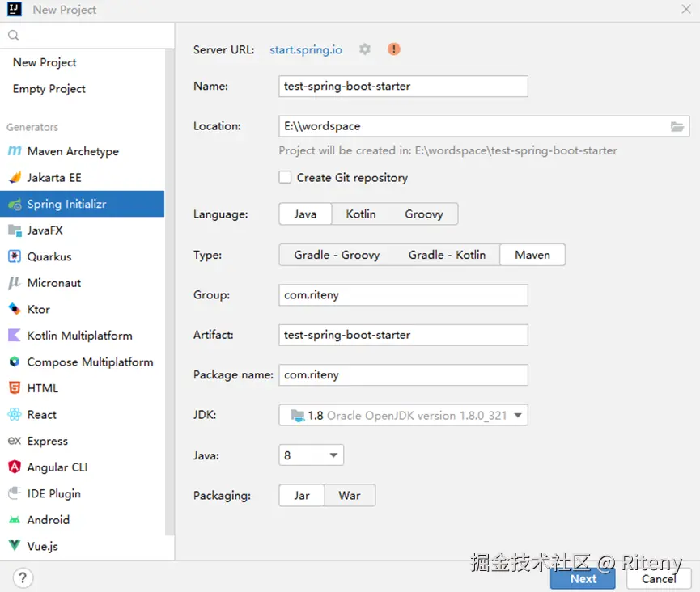Select Kotlin language option
Viewport: 700px width, 592px height.
(x=361, y=214)
